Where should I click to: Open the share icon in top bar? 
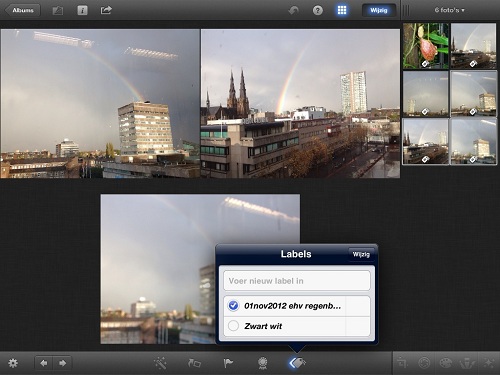click(106, 10)
